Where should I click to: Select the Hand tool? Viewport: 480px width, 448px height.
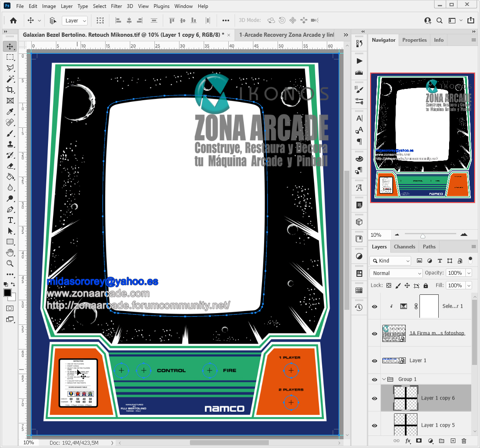[10, 253]
